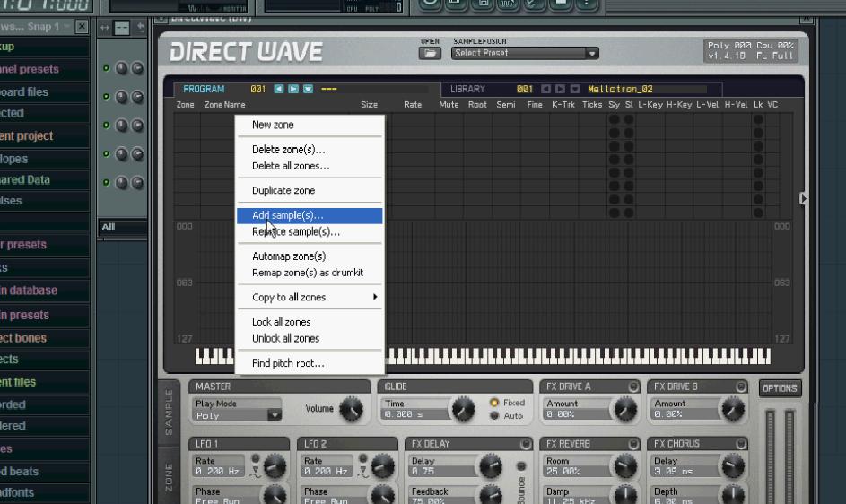Switch to the PROGRAM tab
846x504 pixels.
coord(204,89)
